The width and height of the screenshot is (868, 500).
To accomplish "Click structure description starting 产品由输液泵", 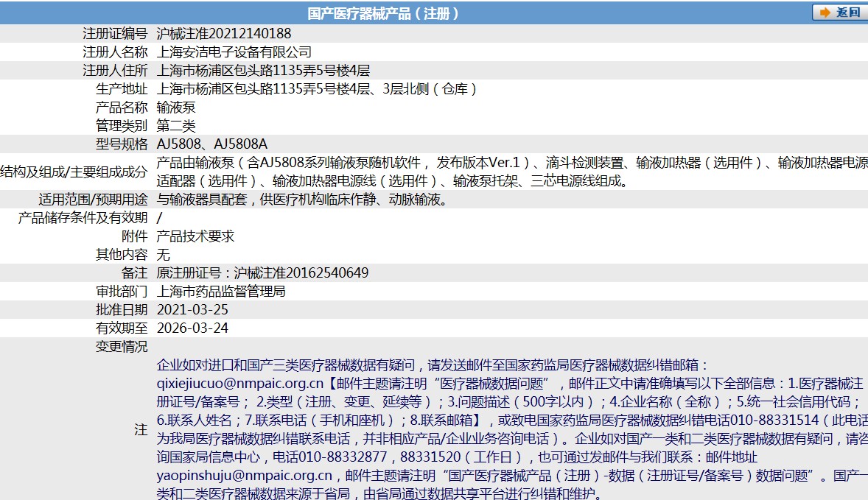I will click(x=512, y=172).
